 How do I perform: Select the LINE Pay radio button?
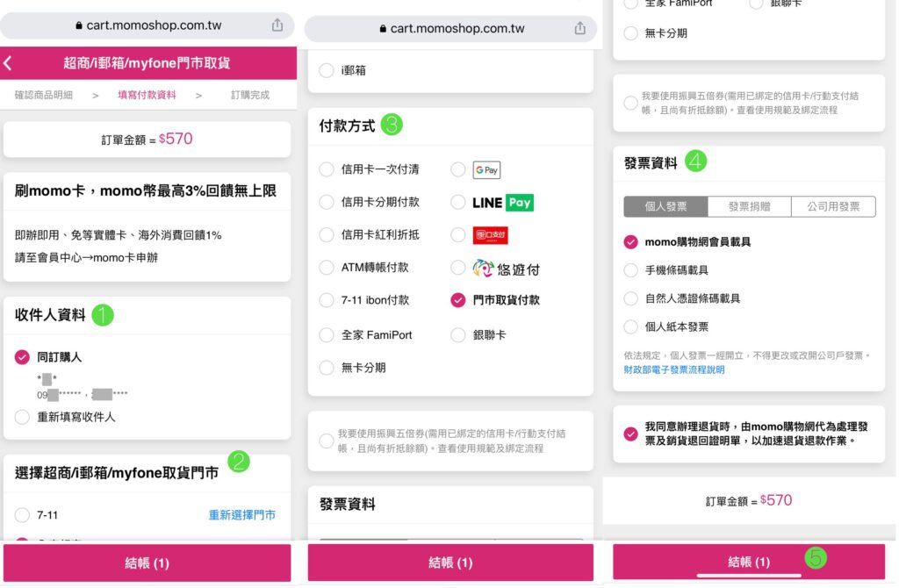[457, 202]
